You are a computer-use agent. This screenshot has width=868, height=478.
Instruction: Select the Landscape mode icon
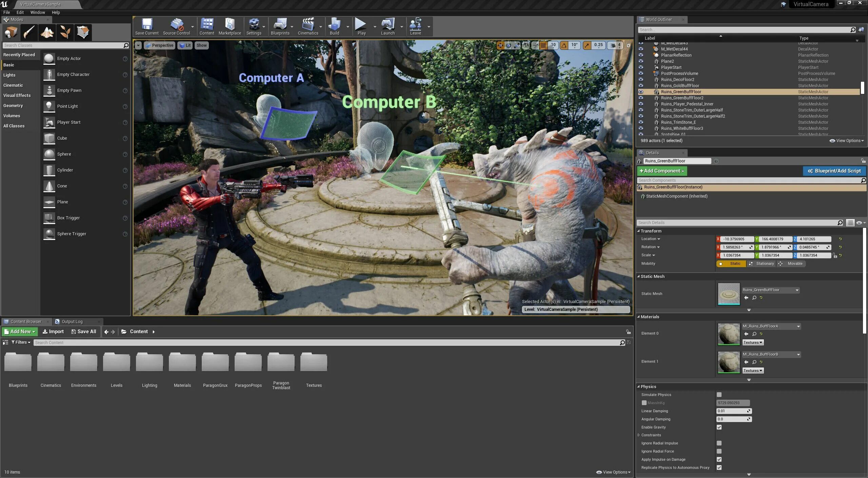point(47,33)
